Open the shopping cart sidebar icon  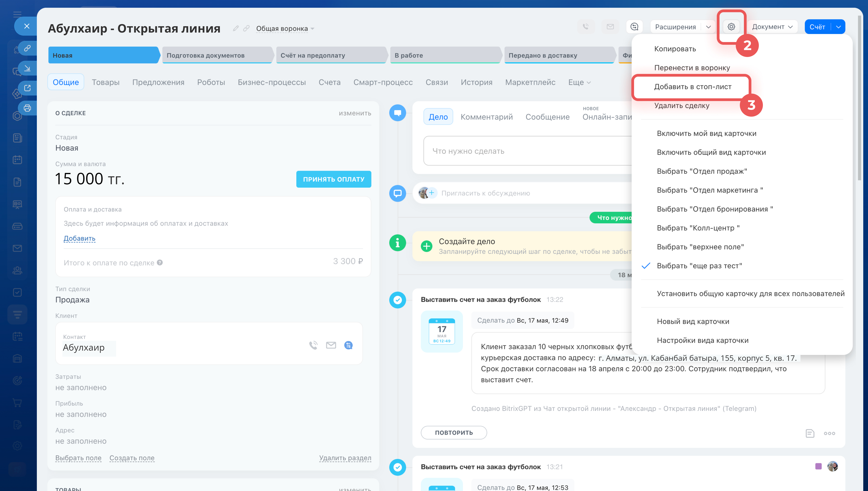click(17, 402)
